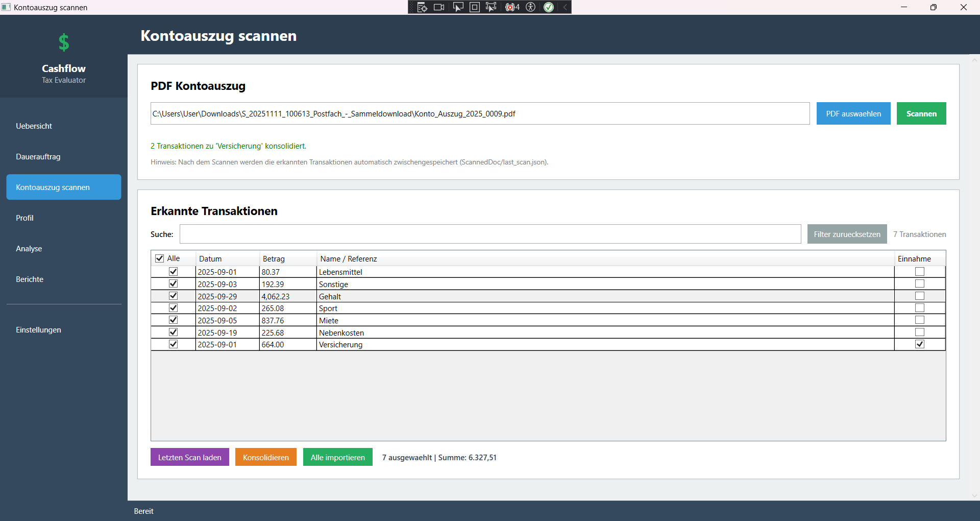Uncheck the Alle header checkbox
Image resolution: width=980 pixels, height=521 pixels.
coord(160,258)
